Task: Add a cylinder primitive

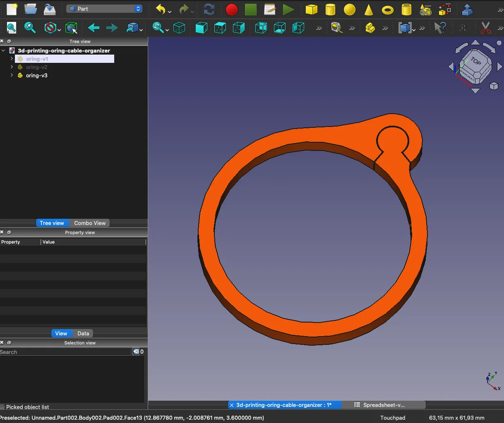Action: [330, 9]
